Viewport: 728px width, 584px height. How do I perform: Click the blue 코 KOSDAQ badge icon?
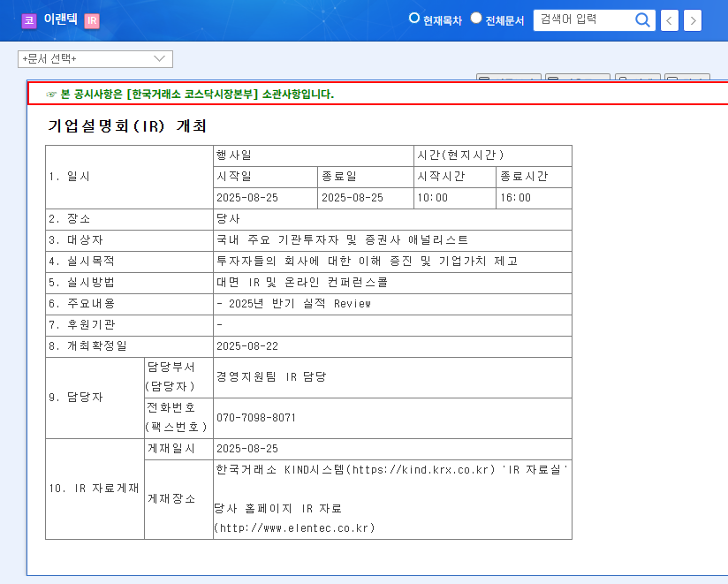click(29, 21)
